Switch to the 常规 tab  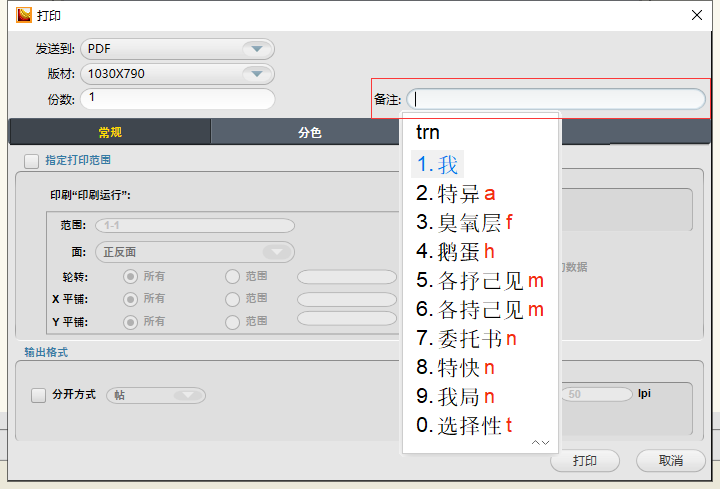tap(110, 132)
